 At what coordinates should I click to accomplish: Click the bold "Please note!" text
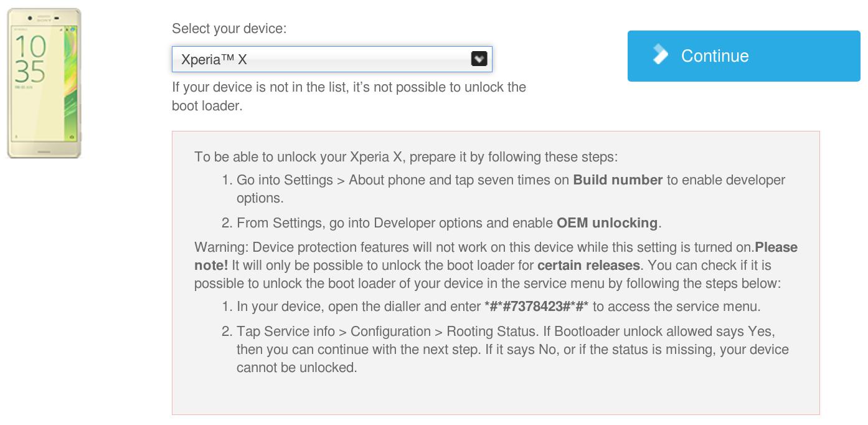[496, 256]
